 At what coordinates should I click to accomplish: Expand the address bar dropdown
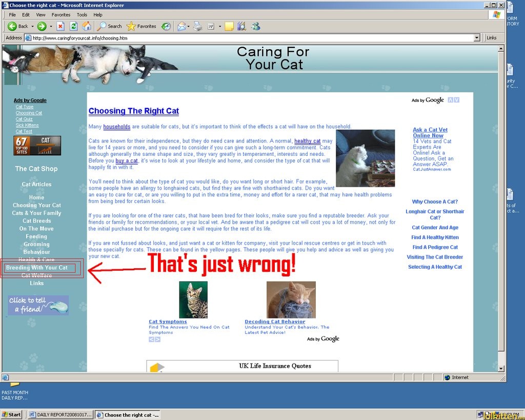pos(477,38)
